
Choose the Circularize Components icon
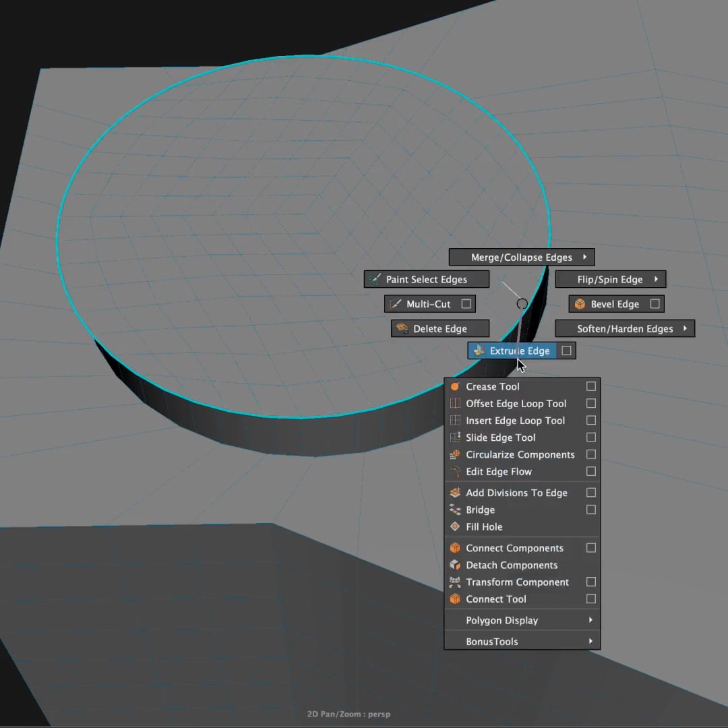tap(455, 454)
